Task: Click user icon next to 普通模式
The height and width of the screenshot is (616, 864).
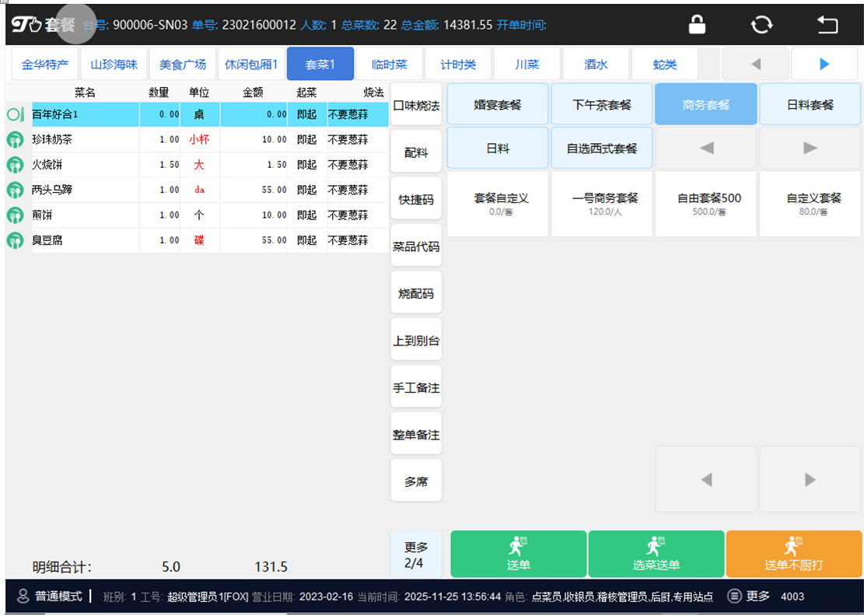Action: (x=23, y=597)
